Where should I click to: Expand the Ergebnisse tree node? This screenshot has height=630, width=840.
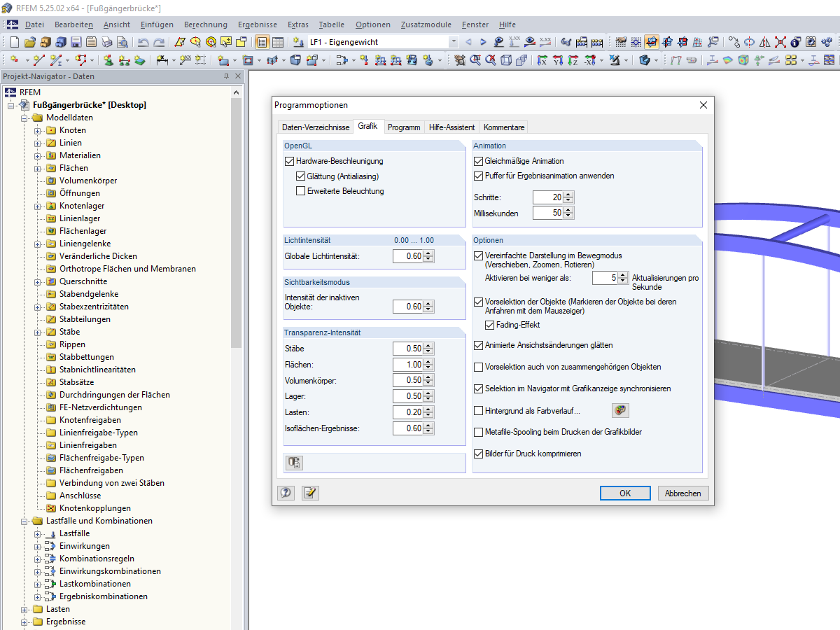point(24,622)
